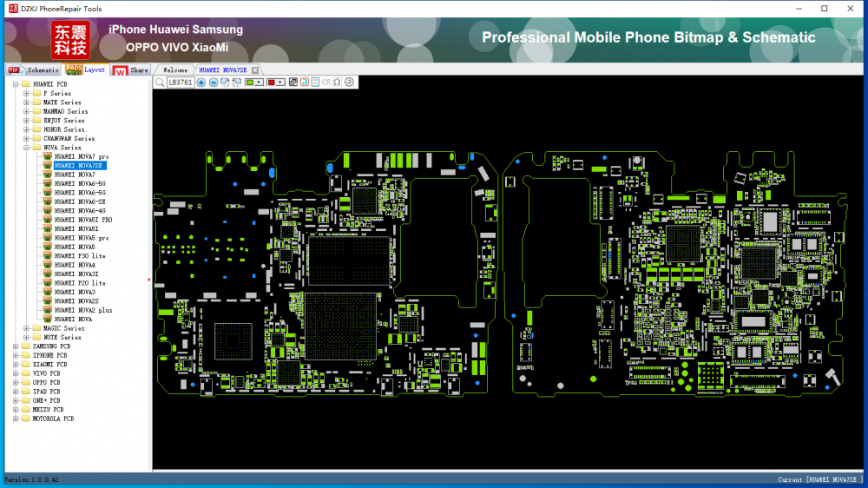Click the search magnifier icon in toolbar

(x=160, y=82)
